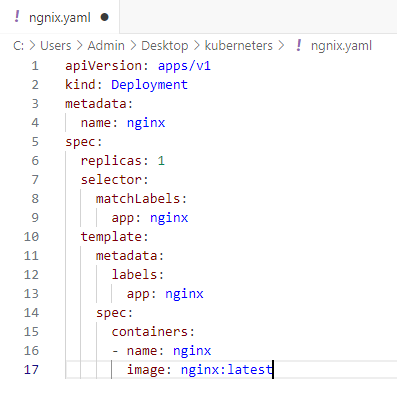Place cursor on 'apps/v1' value
Screen dimensions: 397x398
point(184,66)
